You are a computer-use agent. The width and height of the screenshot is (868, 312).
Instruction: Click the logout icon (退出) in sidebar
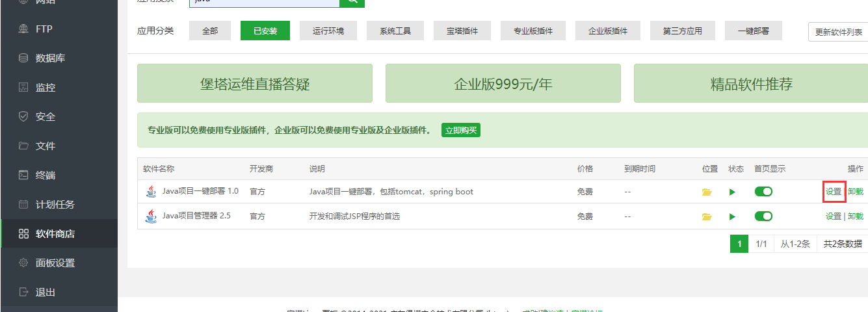pos(23,292)
